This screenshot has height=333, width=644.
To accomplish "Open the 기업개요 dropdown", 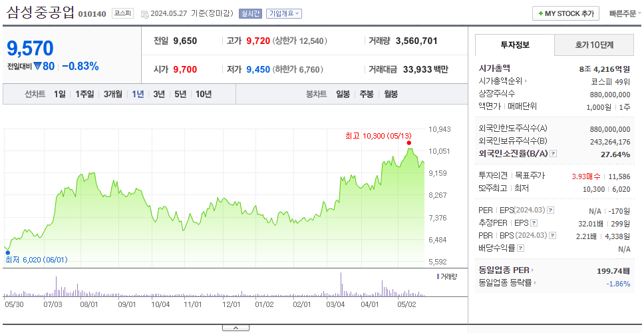I will click(284, 13).
